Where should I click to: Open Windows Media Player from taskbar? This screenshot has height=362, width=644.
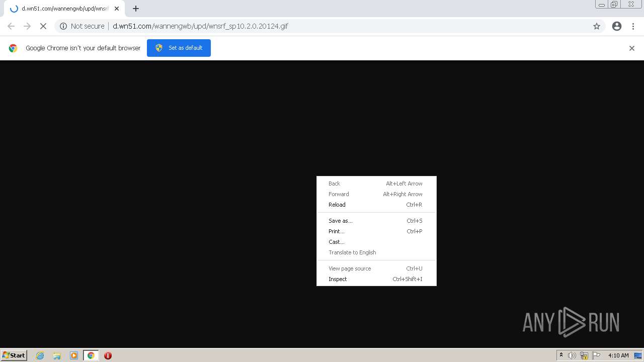pos(74,355)
